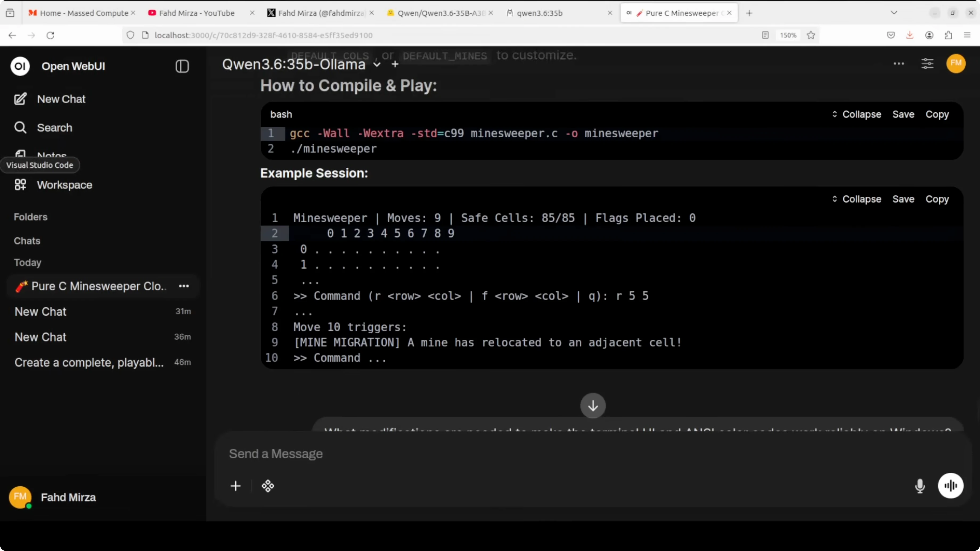Expand the Qwen3.6:35b-Ollama model dropdown

(376, 64)
